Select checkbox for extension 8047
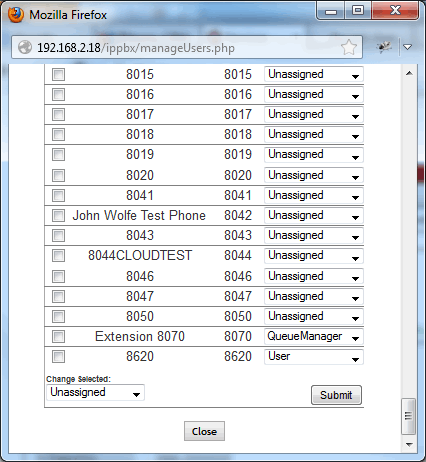Viewport: 426px width, 462px height. click(58, 296)
